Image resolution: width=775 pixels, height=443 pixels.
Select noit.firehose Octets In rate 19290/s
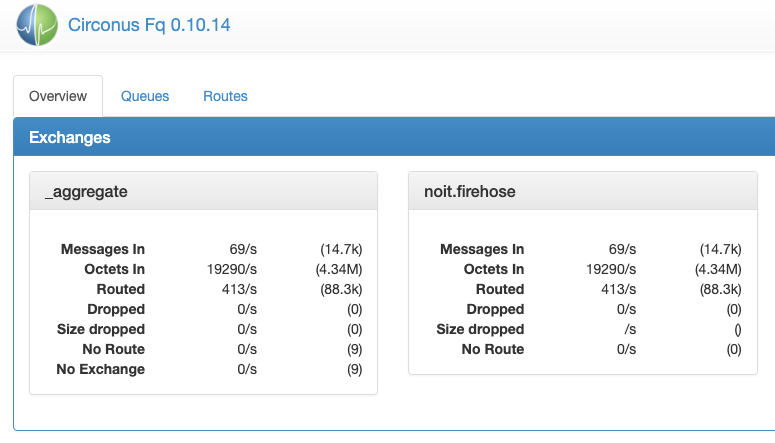611,269
